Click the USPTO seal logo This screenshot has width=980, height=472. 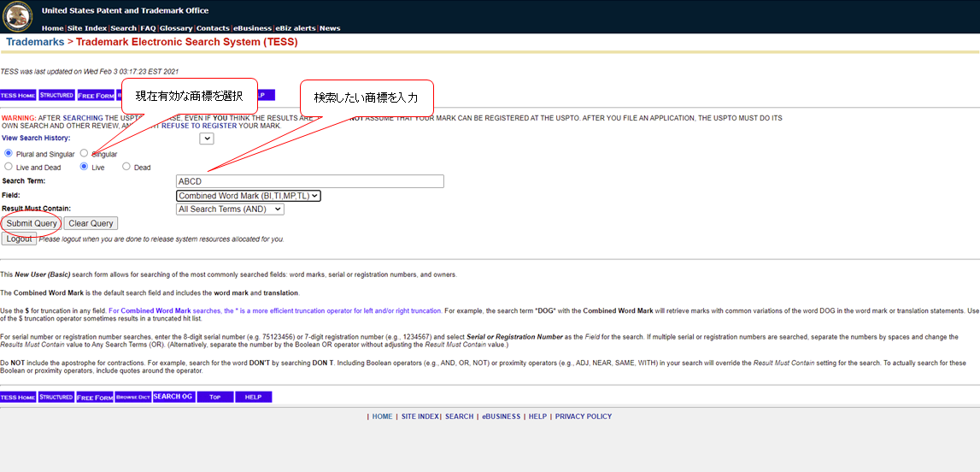click(x=17, y=17)
